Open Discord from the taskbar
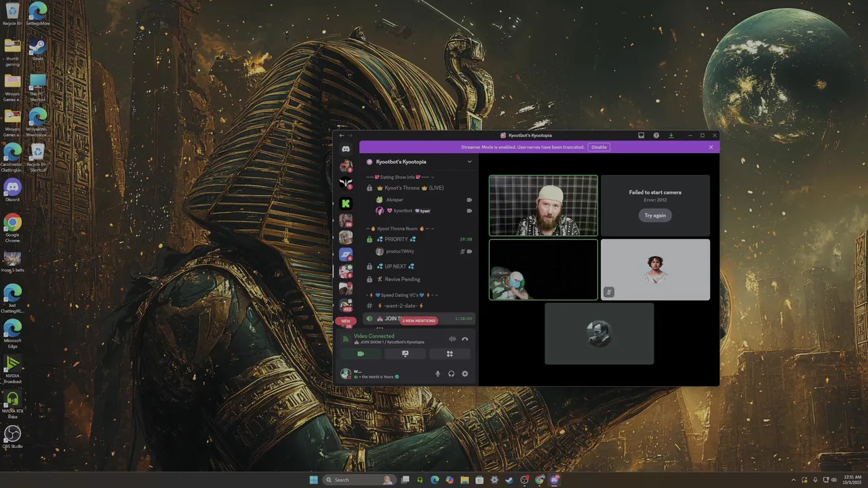 (555, 480)
